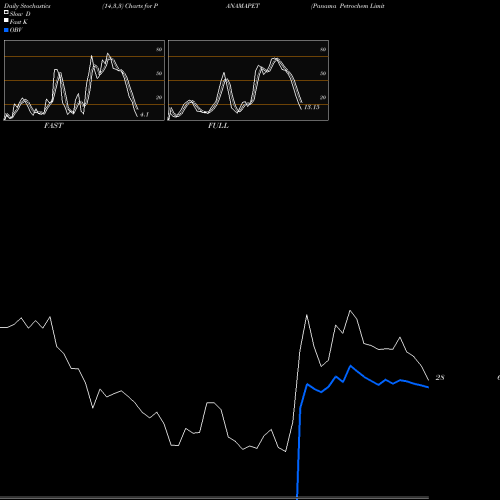Click the 80 level label in FULL chart

323,49
